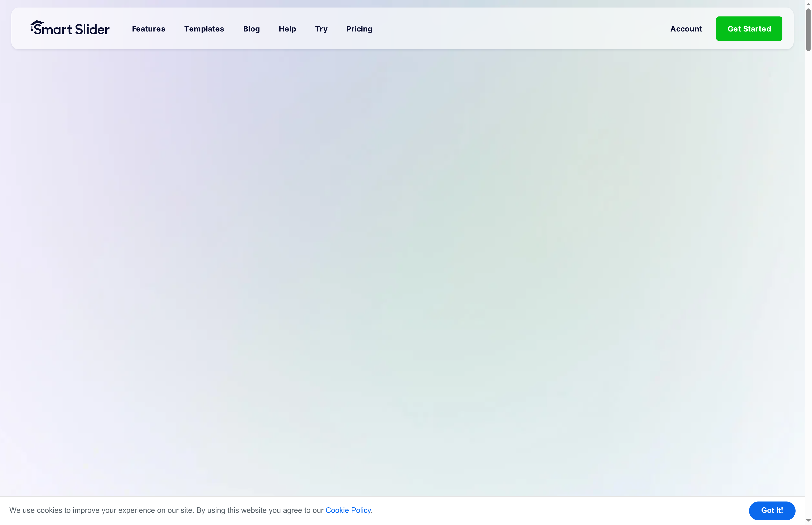
Task: Open the Account page
Action: pyautogui.click(x=686, y=29)
